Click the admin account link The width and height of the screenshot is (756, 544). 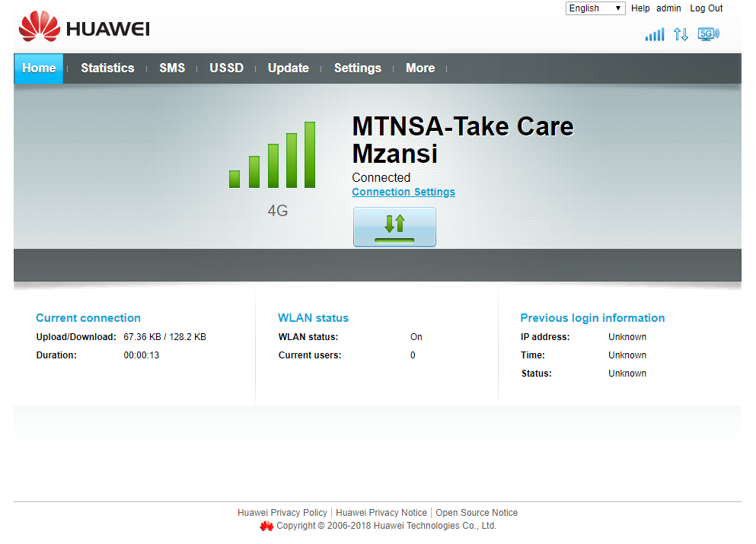point(668,8)
